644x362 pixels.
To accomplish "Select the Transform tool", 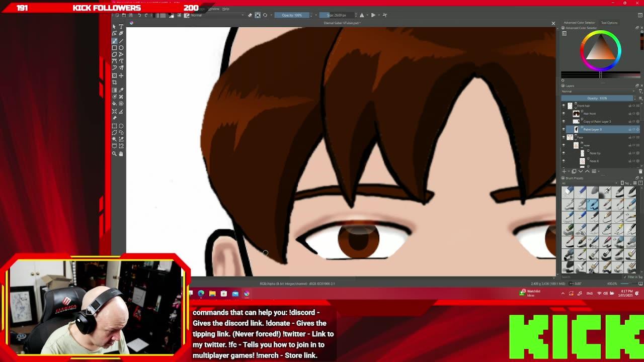I will (x=114, y=75).
